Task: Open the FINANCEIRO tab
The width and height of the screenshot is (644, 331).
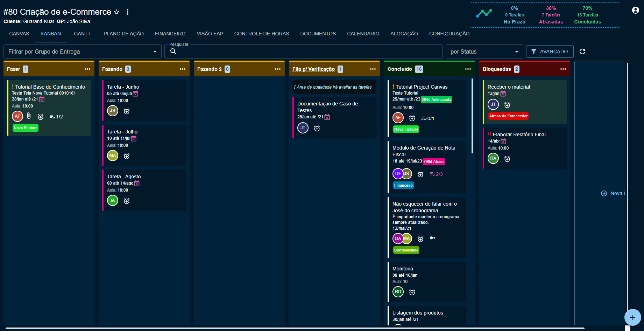Action: 170,34
